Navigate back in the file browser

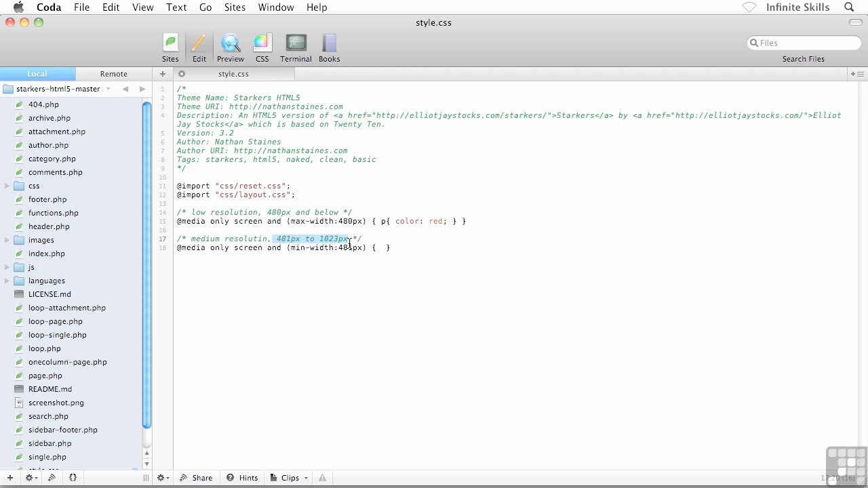[125, 89]
